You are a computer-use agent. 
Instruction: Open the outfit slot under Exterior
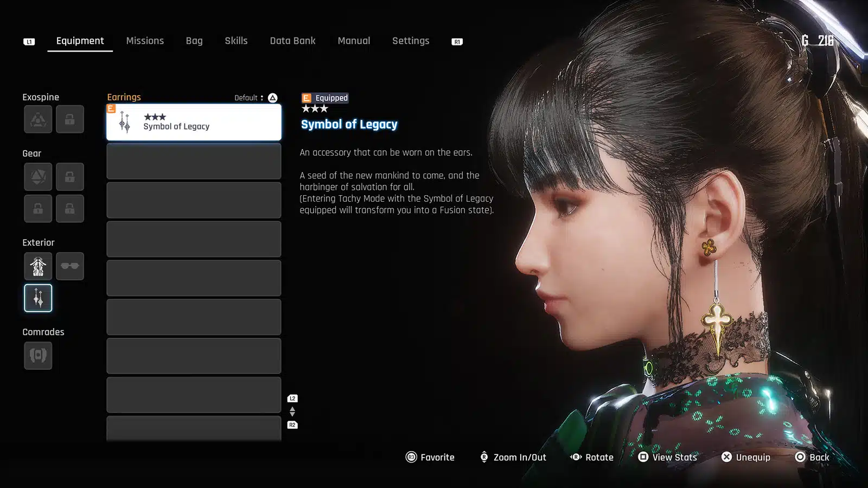pyautogui.click(x=38, y=266)
